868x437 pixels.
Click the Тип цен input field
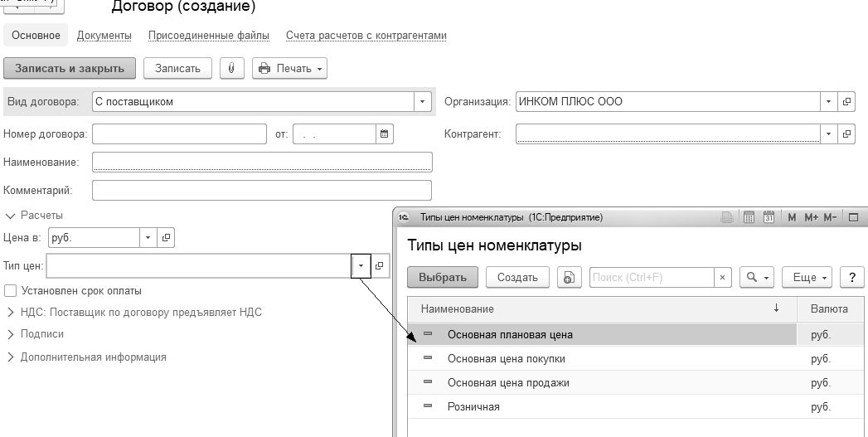point(199,266)
